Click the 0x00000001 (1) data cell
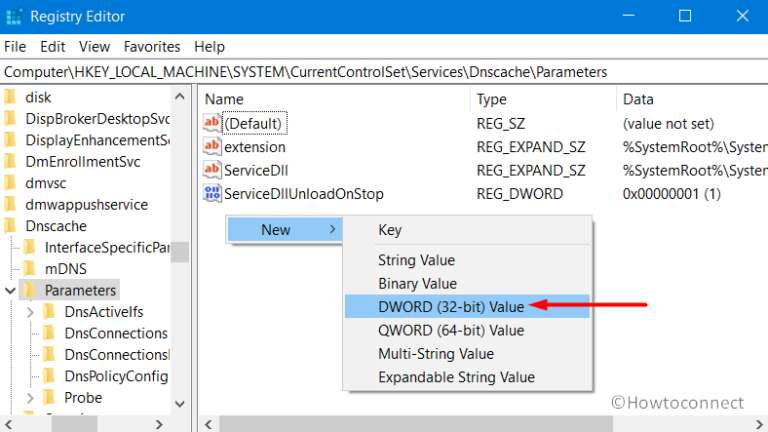 [x=672, y=194]
